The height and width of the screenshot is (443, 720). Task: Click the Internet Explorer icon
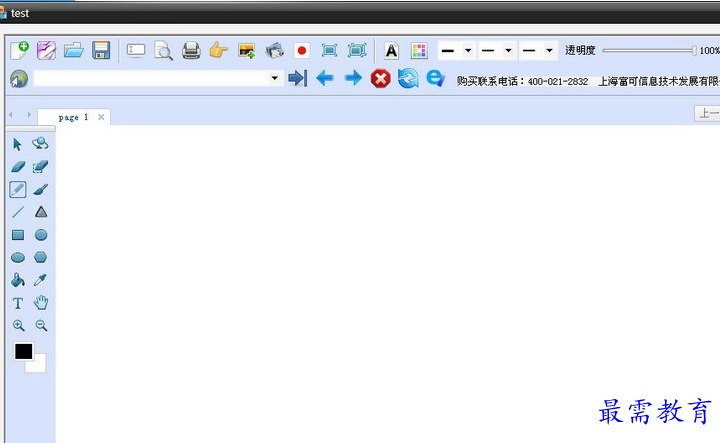(435, 78)
